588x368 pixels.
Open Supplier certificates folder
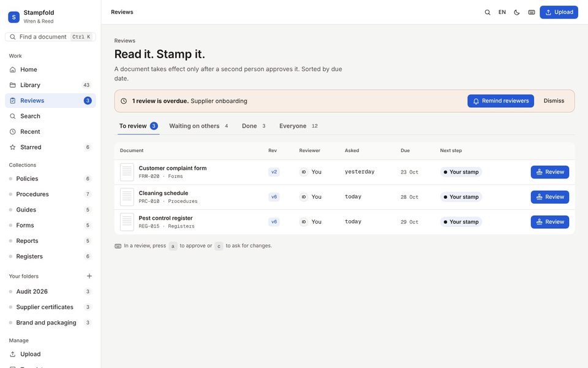(50, 307)
